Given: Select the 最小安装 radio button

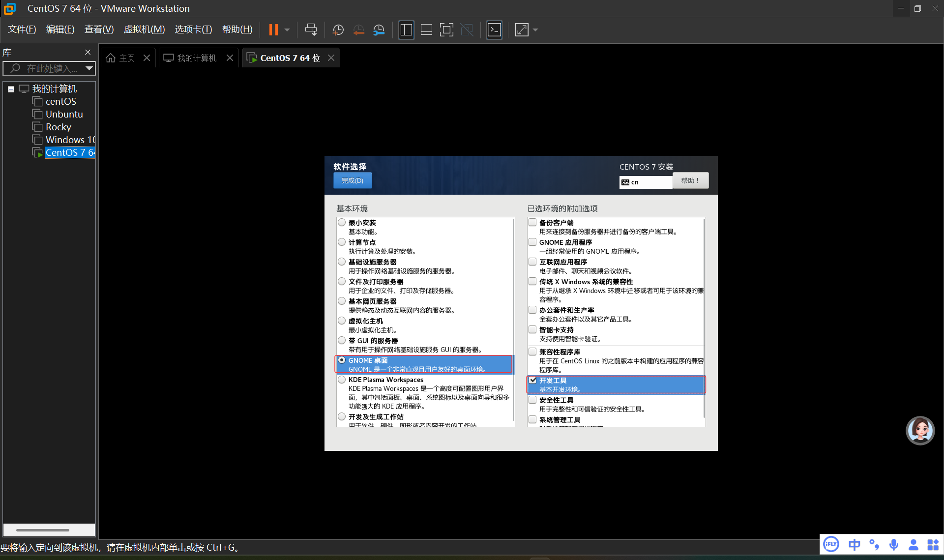Looking at the screenshot, I should tap(342, 223).
